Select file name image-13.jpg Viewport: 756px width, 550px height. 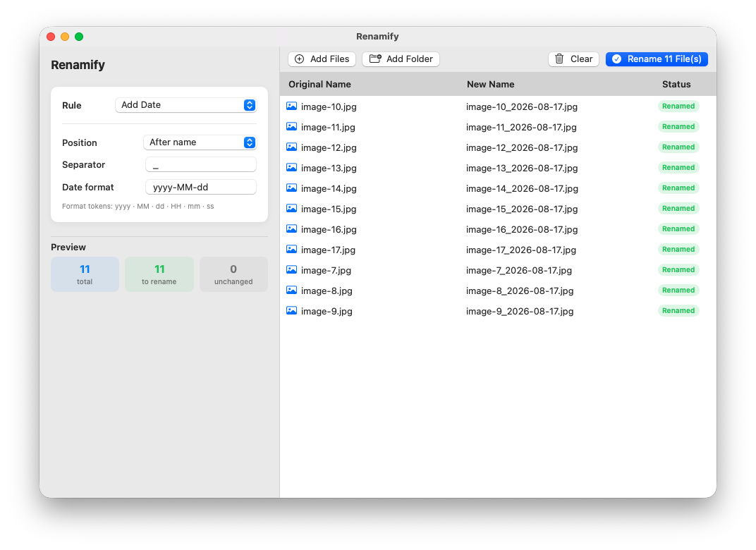click(x=329, y=169)
